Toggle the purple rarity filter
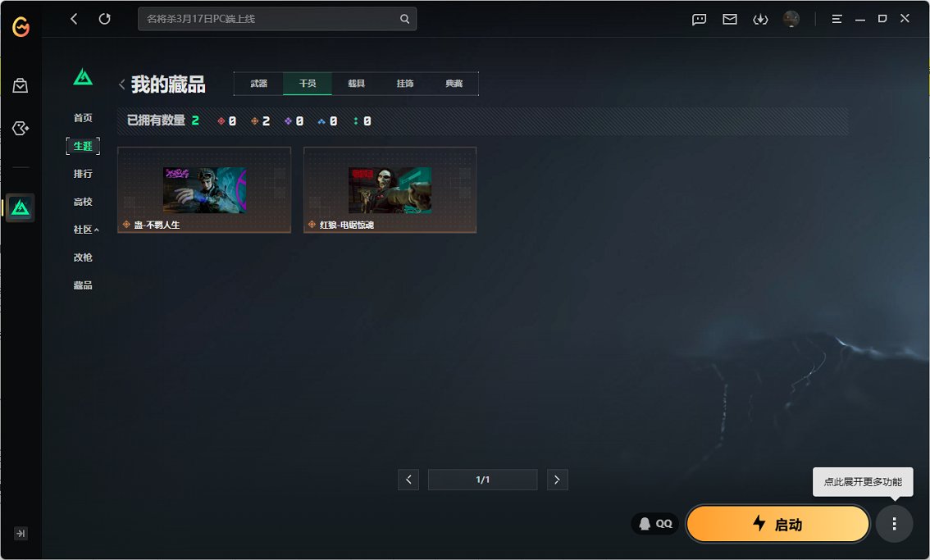The image size is (930, 560). pyautogui.click(x=289, y=121)
